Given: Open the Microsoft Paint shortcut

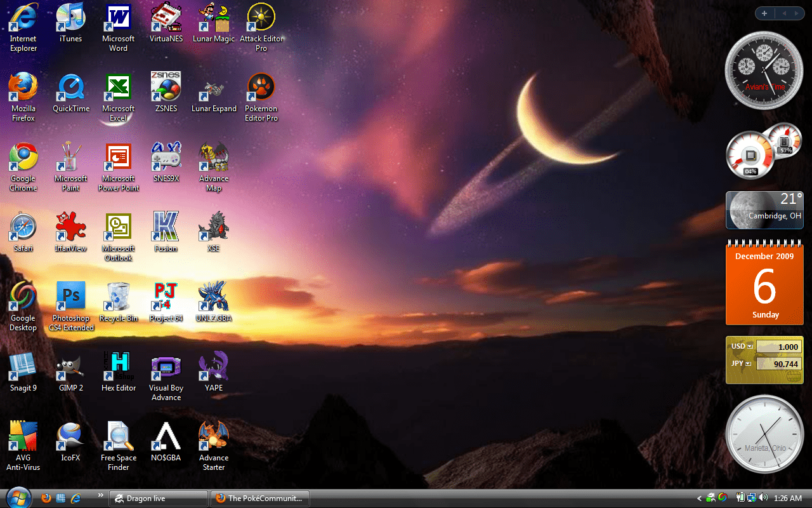Looking at the screenshot, I should pos(71,167).
